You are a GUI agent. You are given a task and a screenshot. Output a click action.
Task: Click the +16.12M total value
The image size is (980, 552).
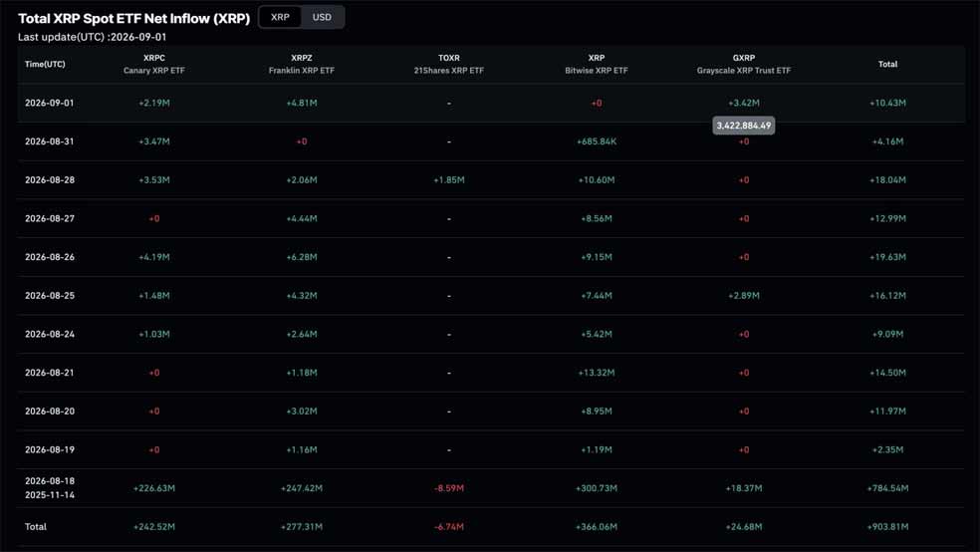pyautogui.click(x=887, y=296)
